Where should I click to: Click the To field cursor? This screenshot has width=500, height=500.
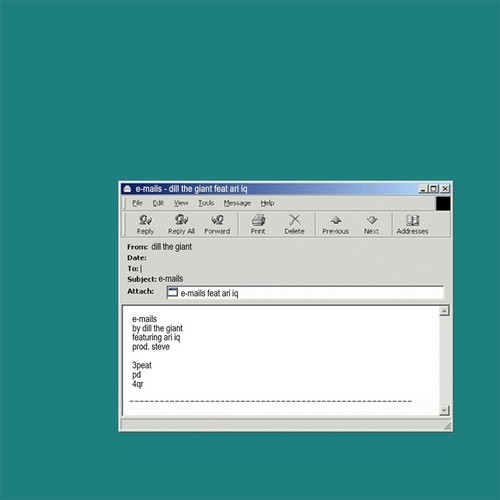pos(141,269)
